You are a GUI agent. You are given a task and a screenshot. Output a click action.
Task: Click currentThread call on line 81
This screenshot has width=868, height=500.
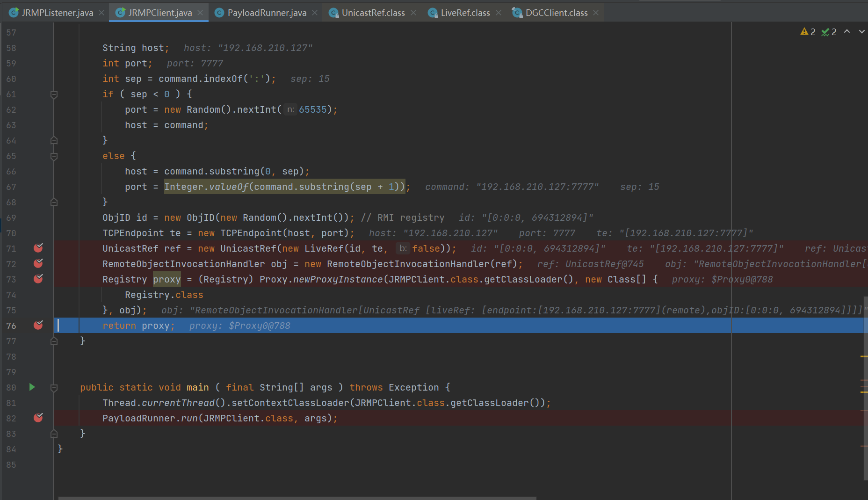tap(178, 403)
